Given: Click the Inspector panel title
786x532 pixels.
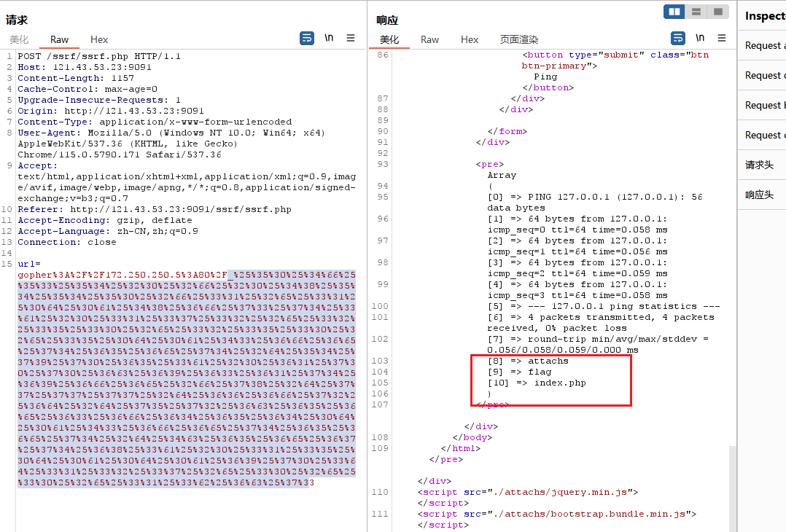Looking at the screenshot, I should 765,16.
